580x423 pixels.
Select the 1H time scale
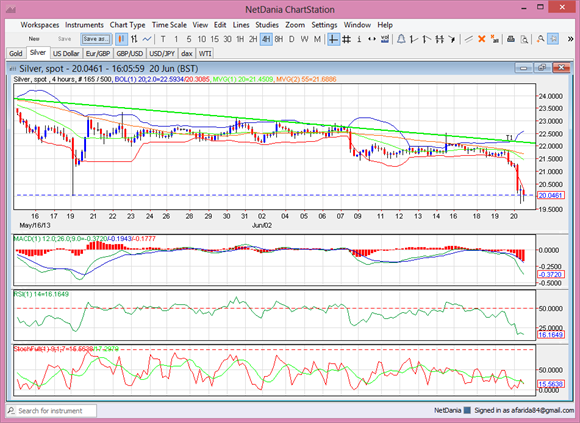pyautogui.click(x=240, y=39)
